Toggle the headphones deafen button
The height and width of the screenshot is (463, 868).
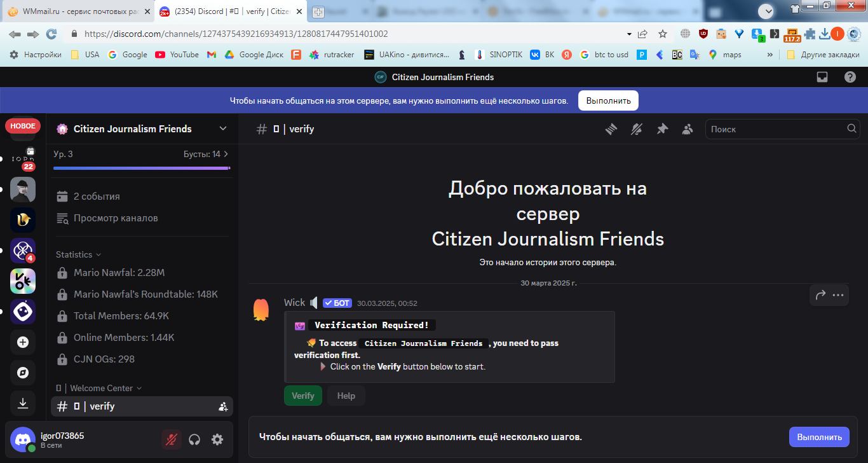point(195,439)
